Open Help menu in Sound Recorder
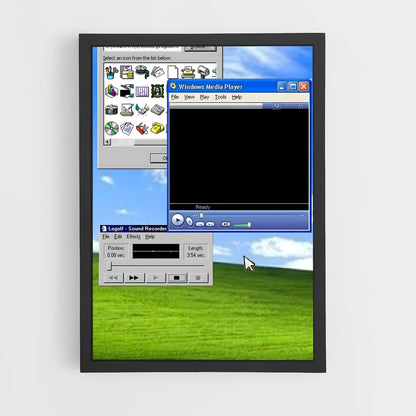 pos(150,237)
